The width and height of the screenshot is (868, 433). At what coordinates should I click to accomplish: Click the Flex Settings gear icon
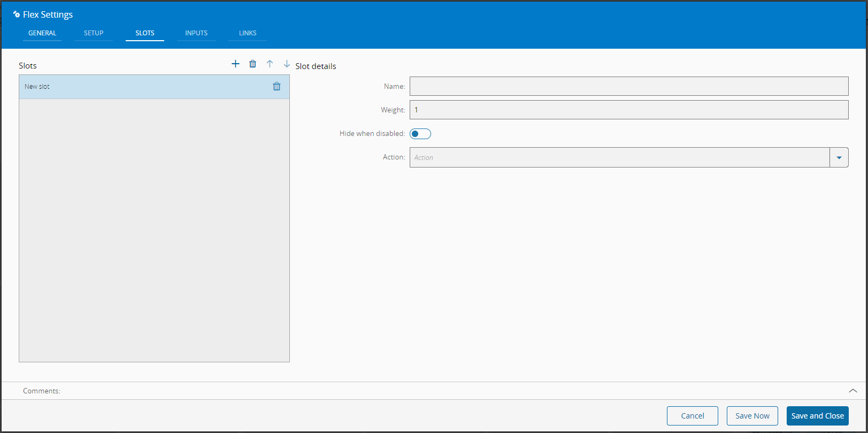(17, 14)
